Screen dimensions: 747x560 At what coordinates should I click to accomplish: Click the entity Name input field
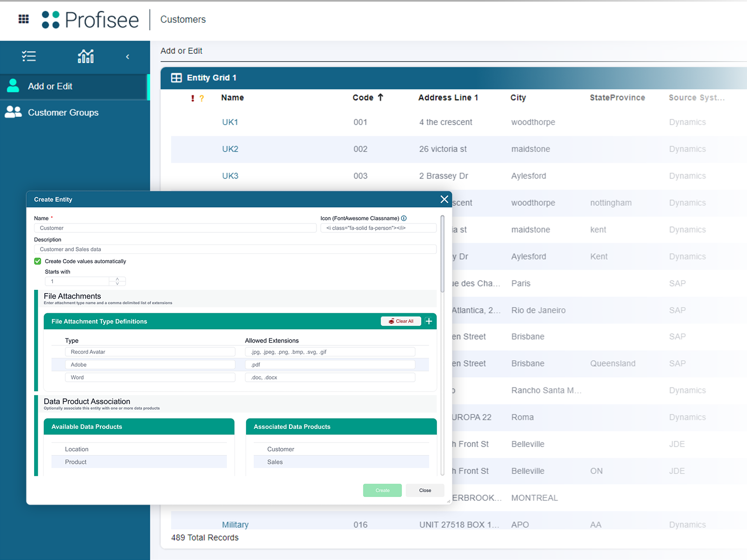pos(175,228)
